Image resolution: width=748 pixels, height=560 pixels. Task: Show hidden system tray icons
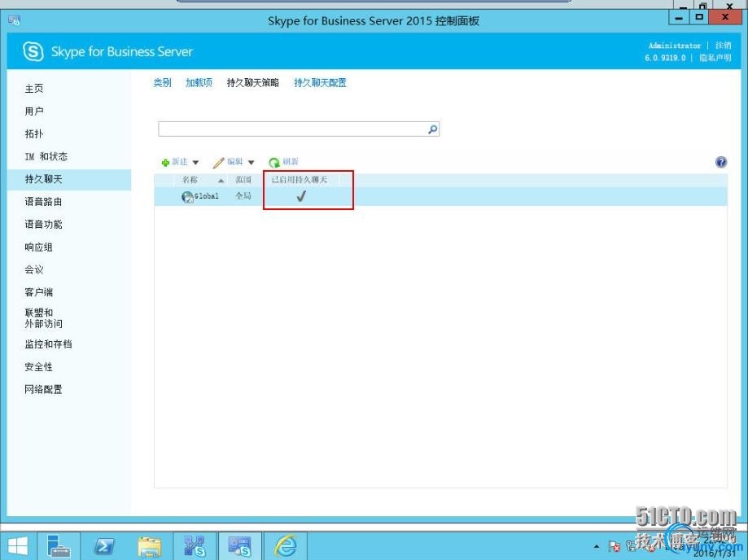coord(597,546)
